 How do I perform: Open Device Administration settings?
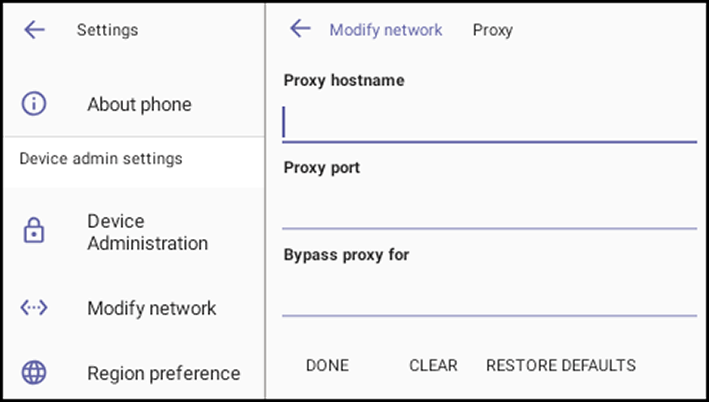tap(133, 232)
